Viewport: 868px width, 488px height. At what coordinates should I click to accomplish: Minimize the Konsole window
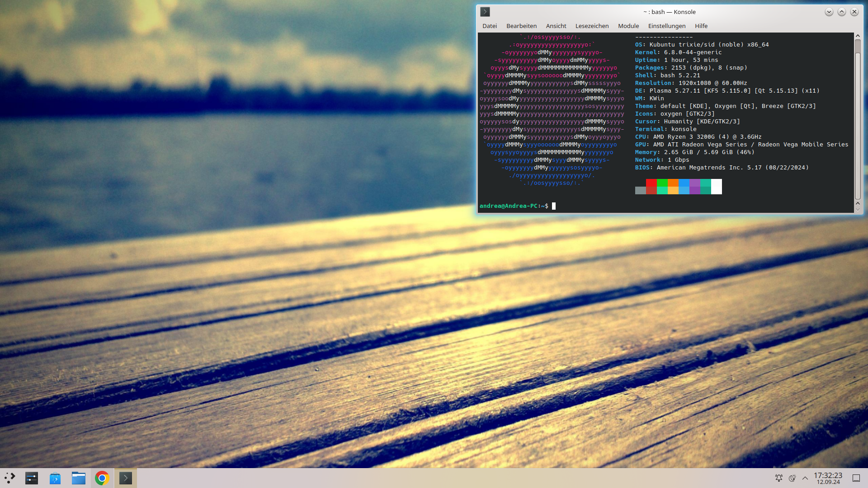click(x=829, y=12)
